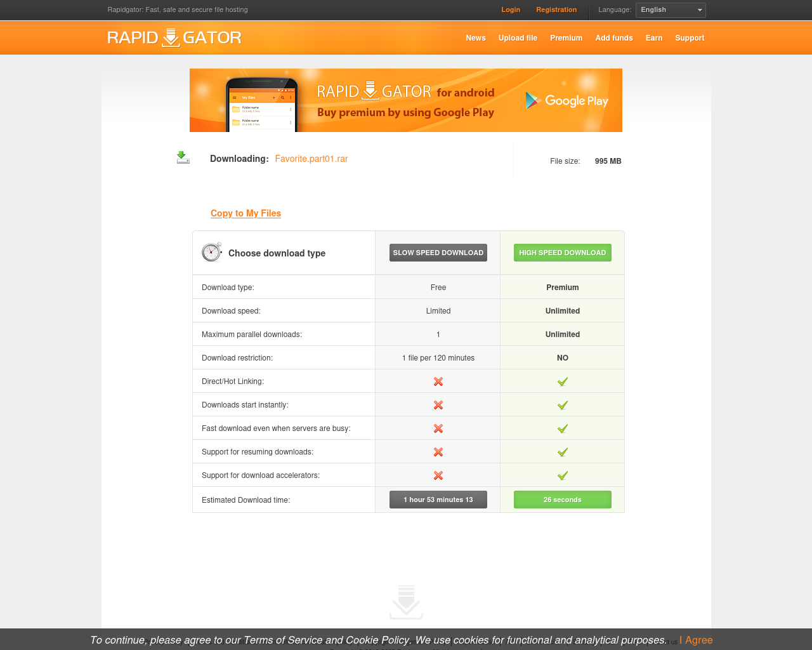Click the phone image in the Android banner
The height and width of the screenshot is (650, 812).
pyautogui.click(x=262, y=103)
